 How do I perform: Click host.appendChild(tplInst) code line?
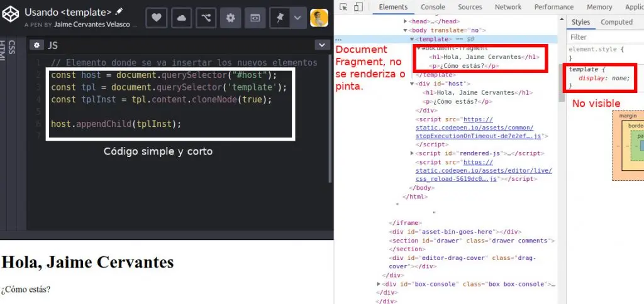point(116,124)
